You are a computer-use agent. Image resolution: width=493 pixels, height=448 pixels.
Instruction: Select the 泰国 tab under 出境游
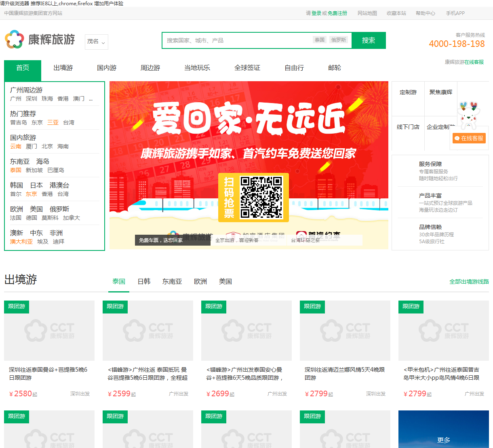tap(119, 282)
